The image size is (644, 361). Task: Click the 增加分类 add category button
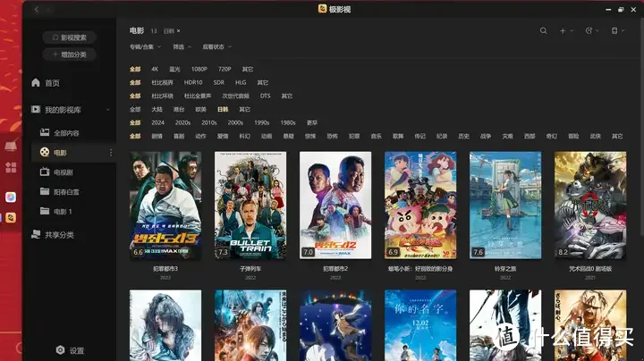[70, 55]
